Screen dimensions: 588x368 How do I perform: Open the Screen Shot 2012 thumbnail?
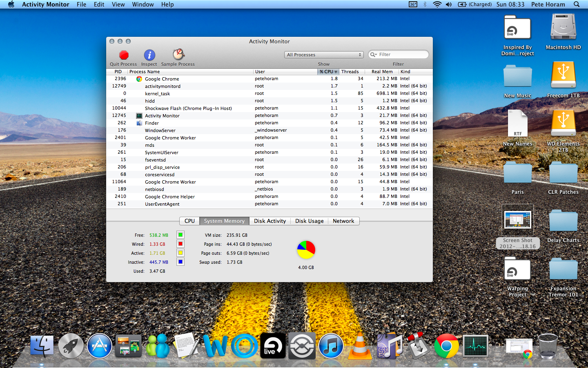517,220
